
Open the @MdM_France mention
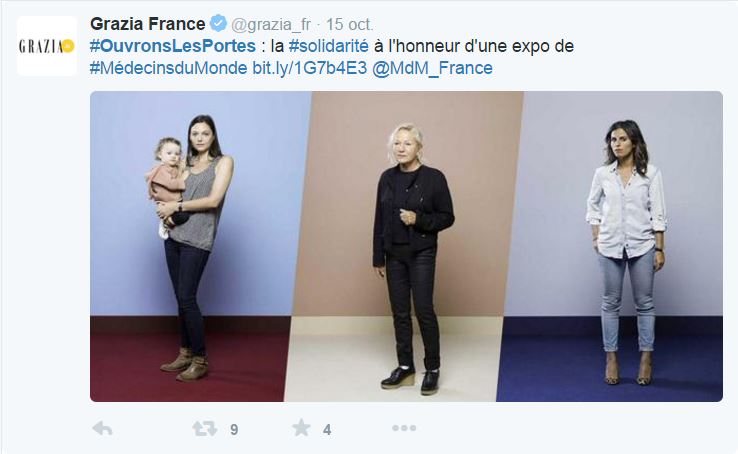432,68
